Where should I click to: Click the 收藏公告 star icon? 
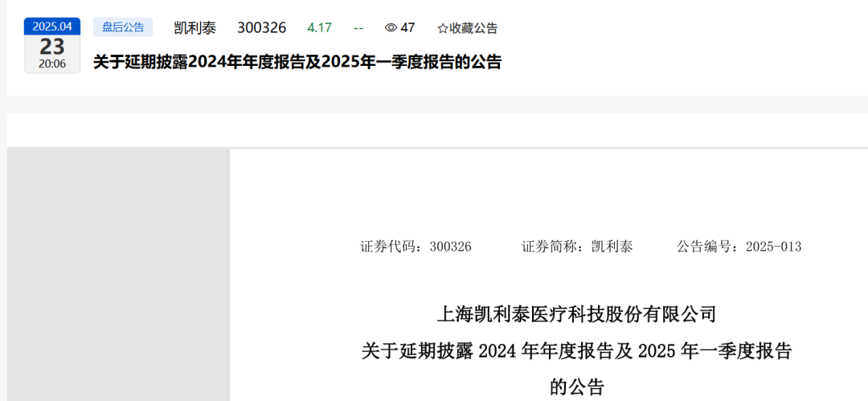[x=442, y=28]
